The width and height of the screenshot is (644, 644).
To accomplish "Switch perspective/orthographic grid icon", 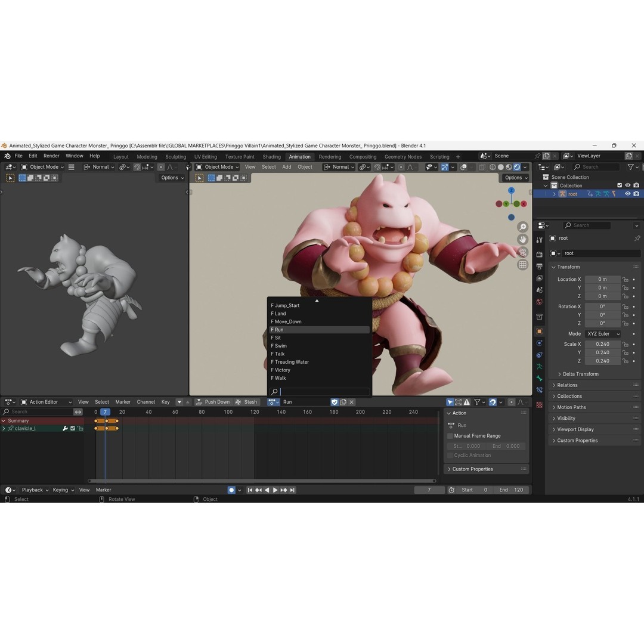I will coord(522,265).
